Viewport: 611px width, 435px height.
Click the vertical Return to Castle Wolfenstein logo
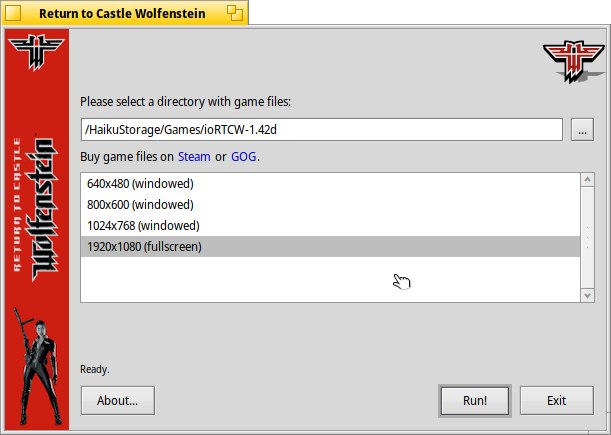click(36, 209)
